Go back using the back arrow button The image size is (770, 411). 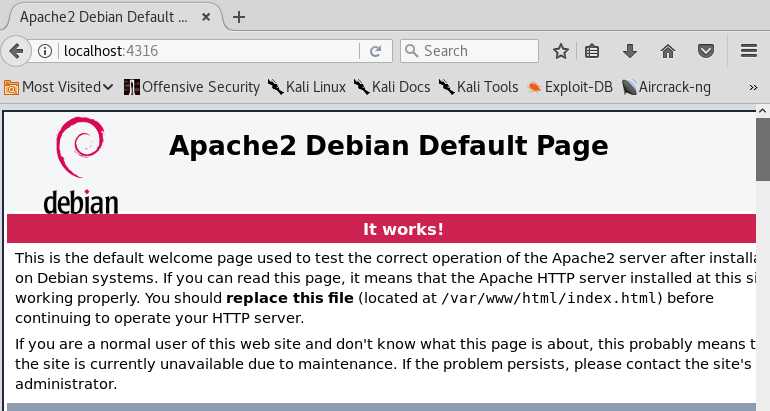coord(16,51)
